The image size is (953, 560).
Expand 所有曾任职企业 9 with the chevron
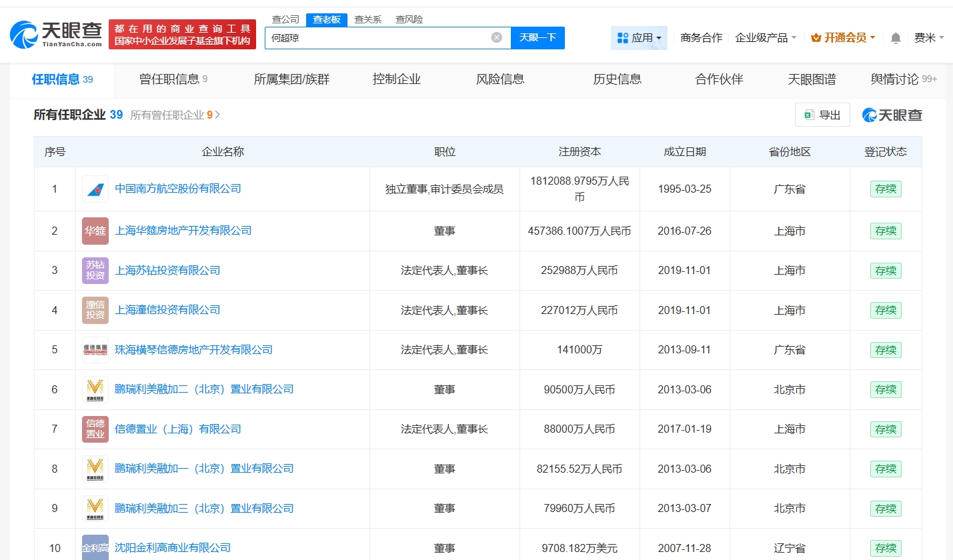coord(217,115)
